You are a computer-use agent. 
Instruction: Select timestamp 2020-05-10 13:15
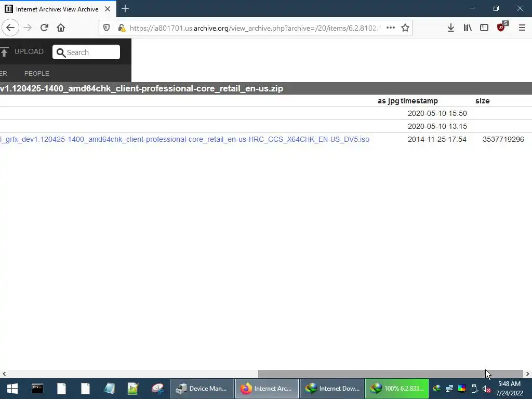pos(437,126)
